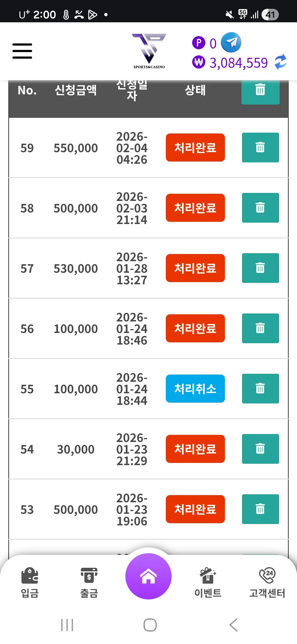Screen dimensions: 297x644
Task: Tap the 처리취소 status on No. 55
Action: [195, 389]
